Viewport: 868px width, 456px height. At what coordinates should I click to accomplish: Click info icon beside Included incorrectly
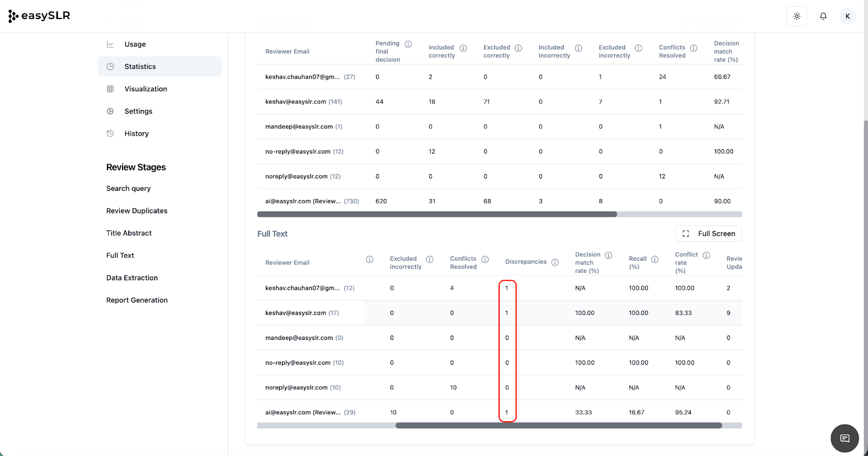point(578,48)
